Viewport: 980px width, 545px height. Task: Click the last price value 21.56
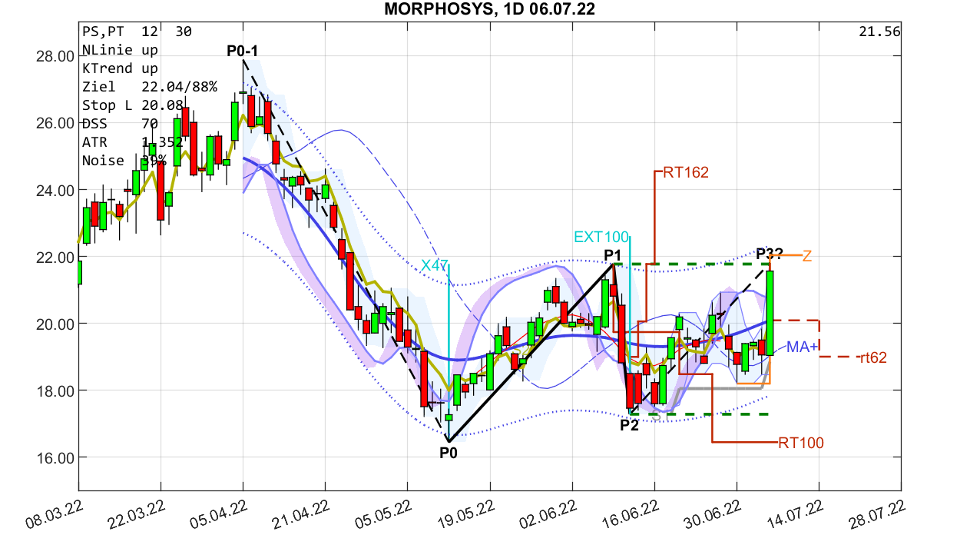coord(879,32)
